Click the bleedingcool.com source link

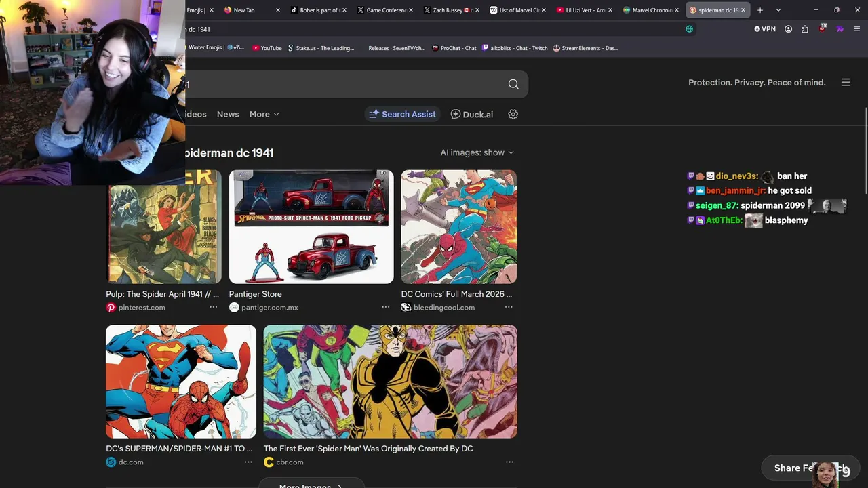pyautogui.click(x=444, y=308)
